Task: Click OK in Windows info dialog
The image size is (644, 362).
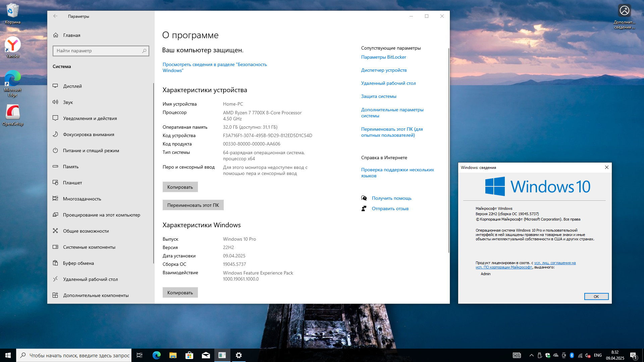Action: pyautogui.click(x=596, y=297)
